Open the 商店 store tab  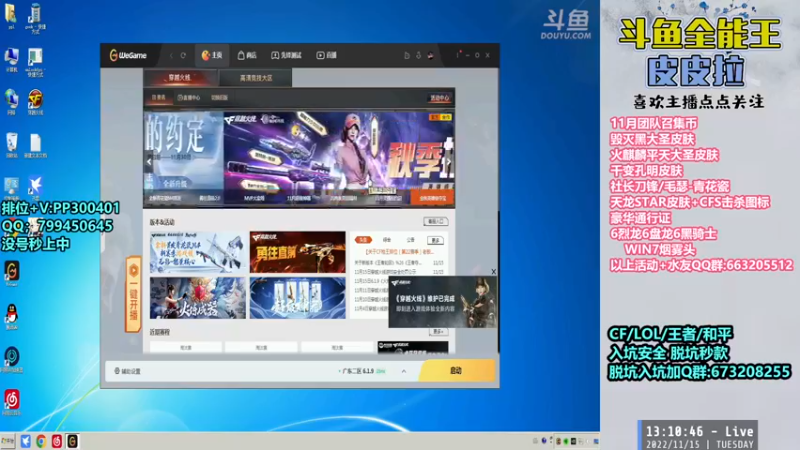[x=247, y=55]
